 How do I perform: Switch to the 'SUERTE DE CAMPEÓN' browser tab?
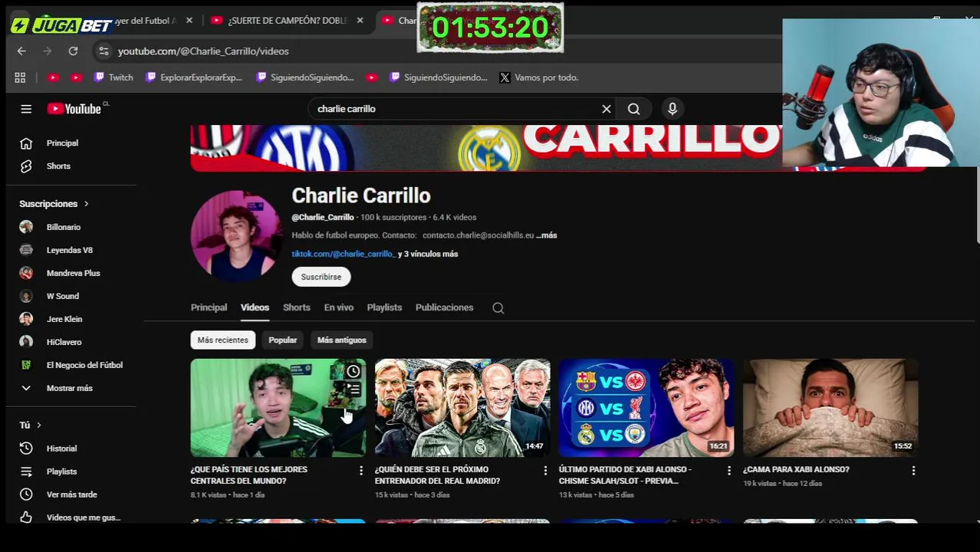tap(286, 21)
